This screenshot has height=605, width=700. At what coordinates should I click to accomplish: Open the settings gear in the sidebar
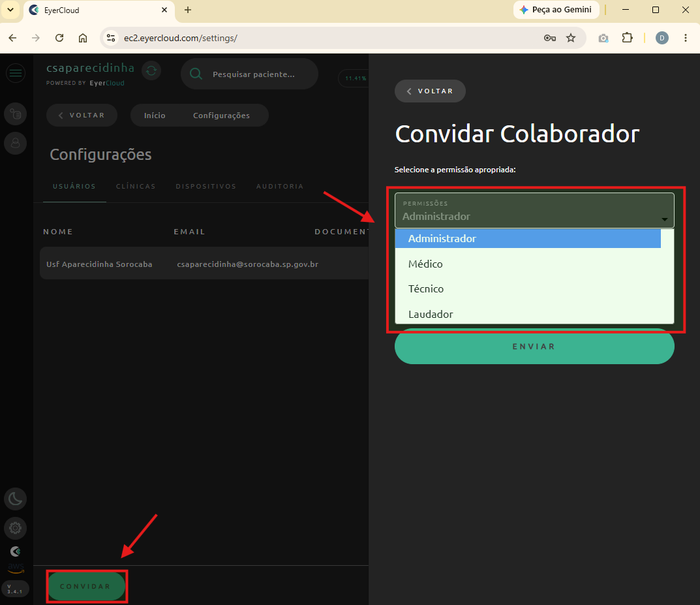point(16,528)
